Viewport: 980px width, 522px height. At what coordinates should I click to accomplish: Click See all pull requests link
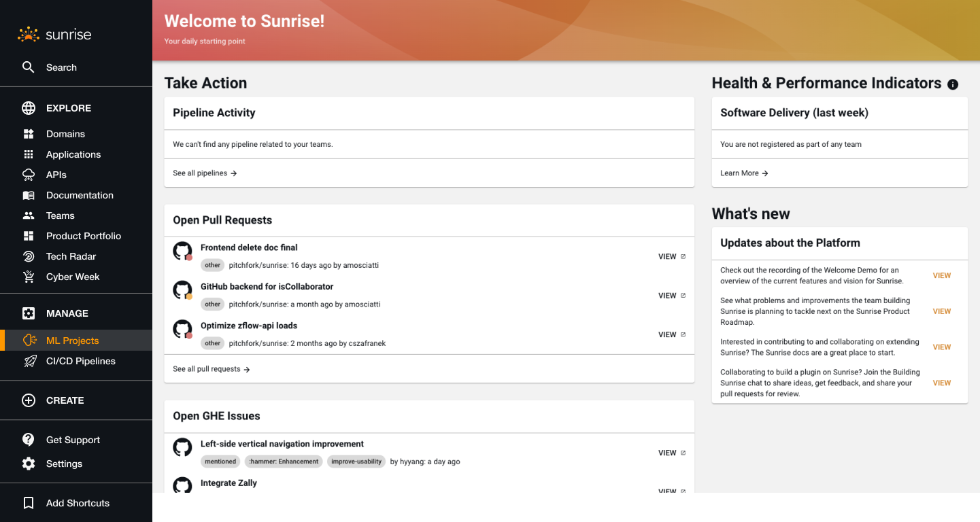pyautogui.click(x=212, y=369)
